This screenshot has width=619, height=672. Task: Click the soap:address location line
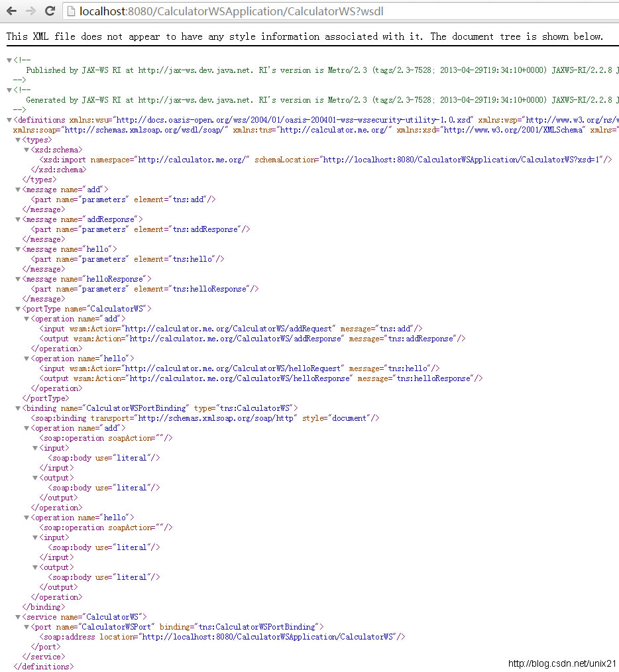(x=223, y=637)
